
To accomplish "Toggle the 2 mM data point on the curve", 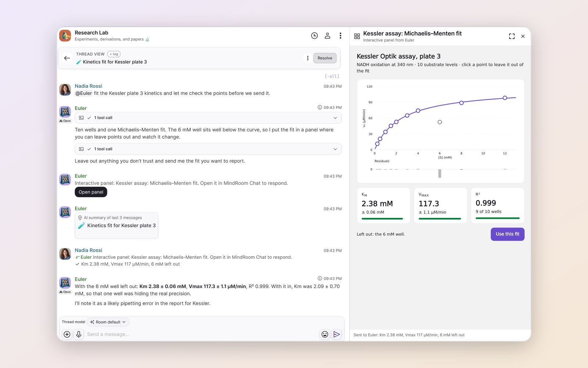I will pyautogui.click(x=396, y=122).
